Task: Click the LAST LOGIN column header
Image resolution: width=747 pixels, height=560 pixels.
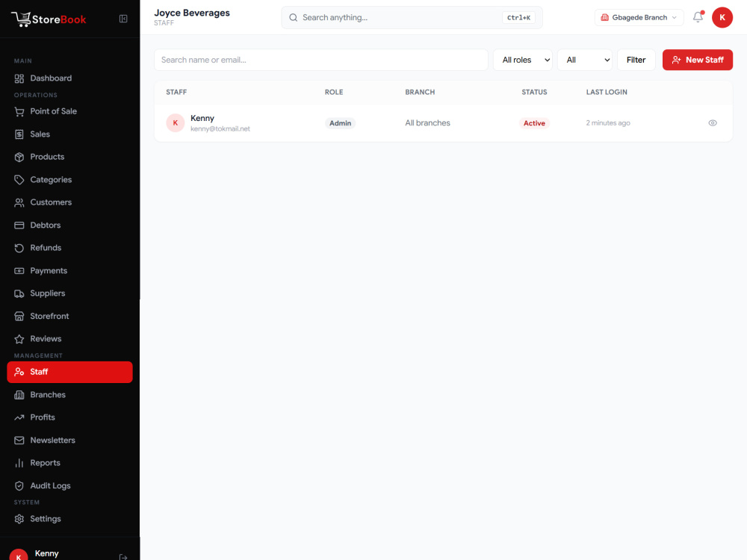Action: 607,93
